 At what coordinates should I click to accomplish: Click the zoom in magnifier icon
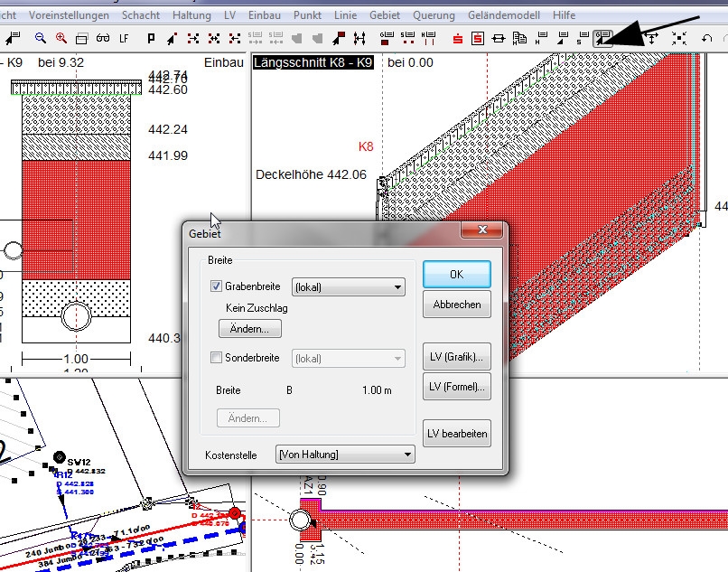coord(61,38)
